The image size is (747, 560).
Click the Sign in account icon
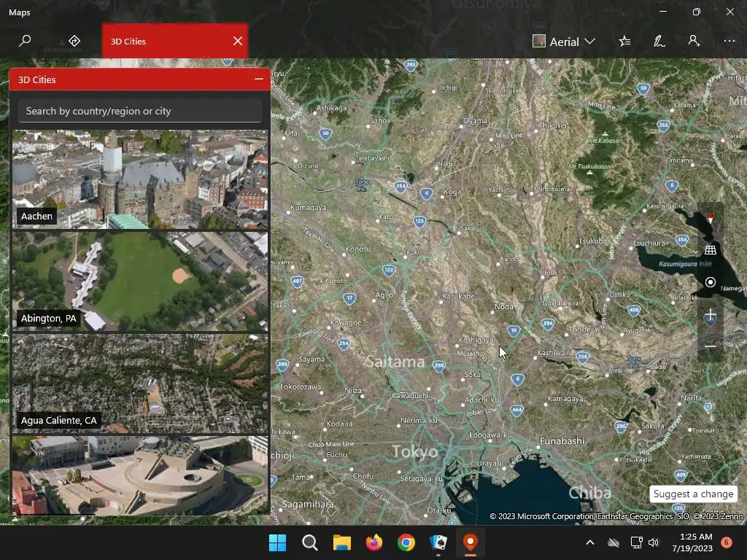[694, 41]
